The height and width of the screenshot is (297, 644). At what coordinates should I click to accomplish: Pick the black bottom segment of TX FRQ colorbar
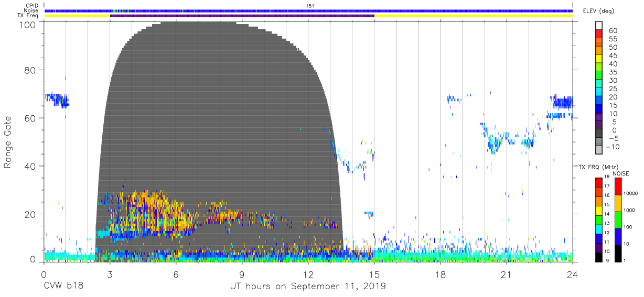coord(599,257)
